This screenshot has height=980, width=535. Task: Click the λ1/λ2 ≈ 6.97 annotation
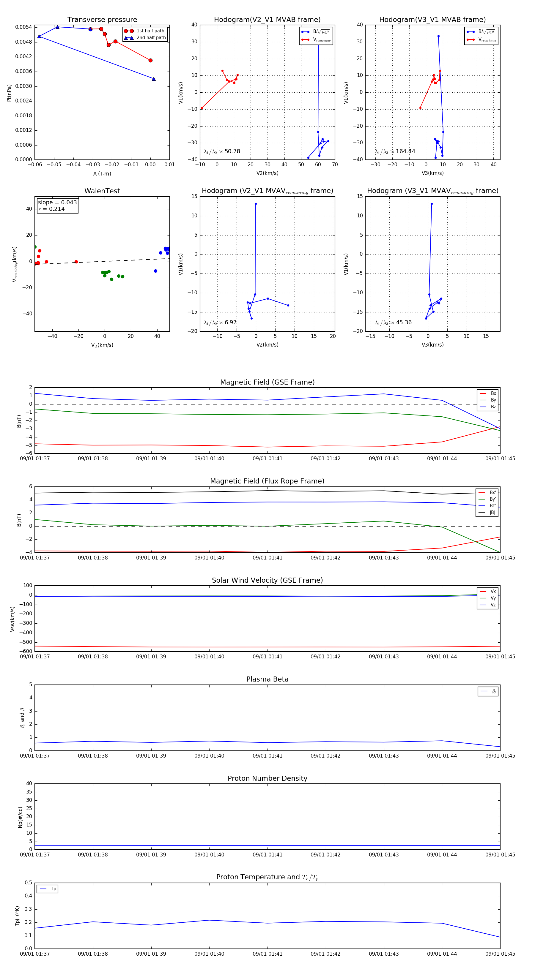220,323
